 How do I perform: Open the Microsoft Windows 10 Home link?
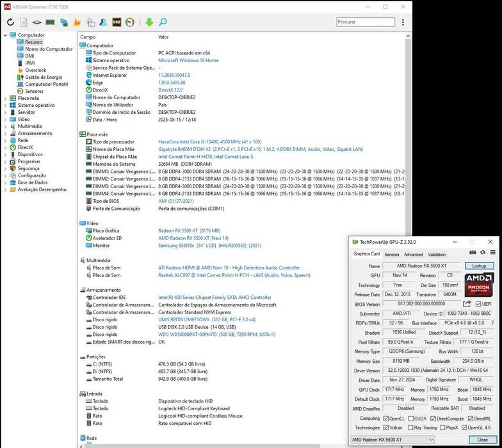[188, 60]
